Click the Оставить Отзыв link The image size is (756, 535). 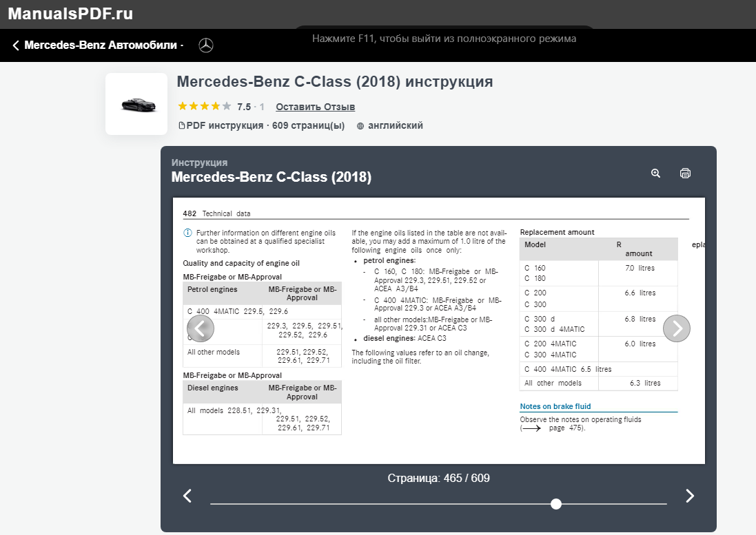pos(316,107)
